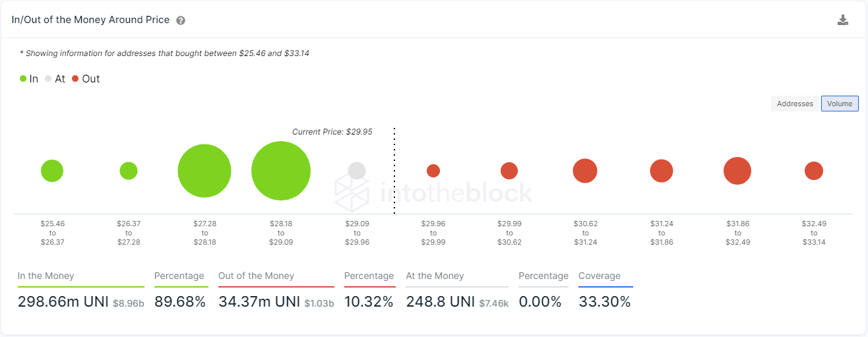The width and height of the screenshot is (868, 337).
Task: Click the $25.46 to $26.37 green bubble
Action: (x=52, y=171)
